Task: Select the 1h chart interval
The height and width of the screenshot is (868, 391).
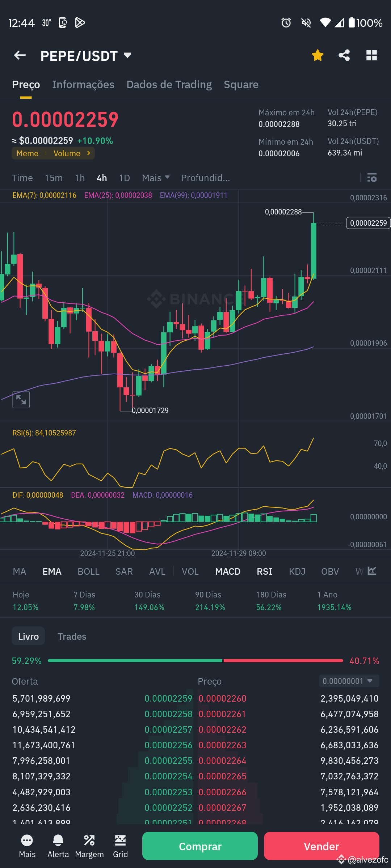Action: (80, 178)
